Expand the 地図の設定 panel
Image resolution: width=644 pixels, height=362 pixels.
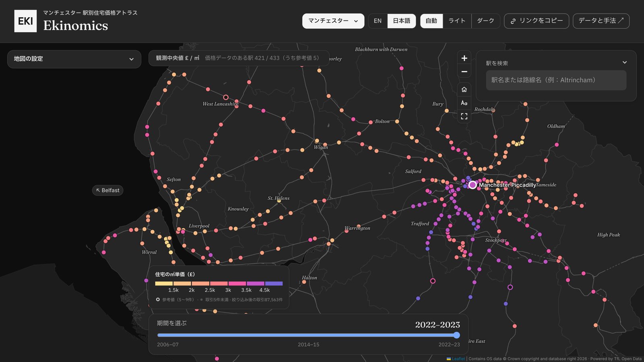(x=74, y=59)
